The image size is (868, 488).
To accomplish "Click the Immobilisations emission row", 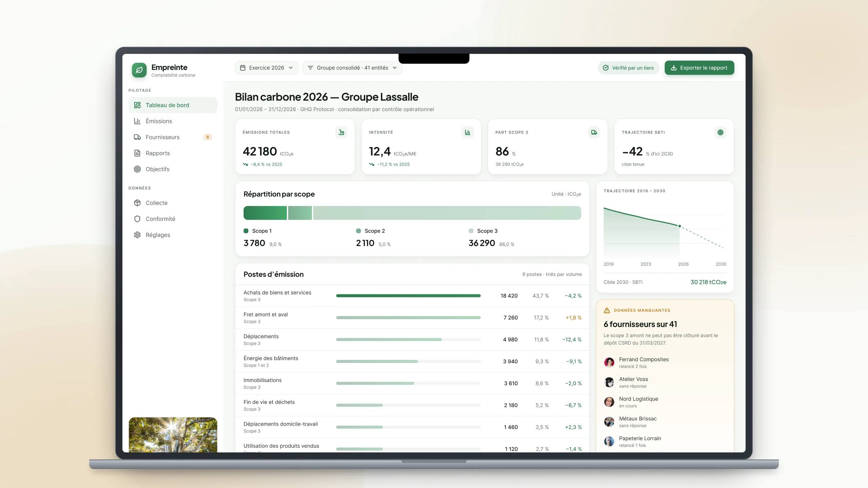I will (x=412, y=383).
